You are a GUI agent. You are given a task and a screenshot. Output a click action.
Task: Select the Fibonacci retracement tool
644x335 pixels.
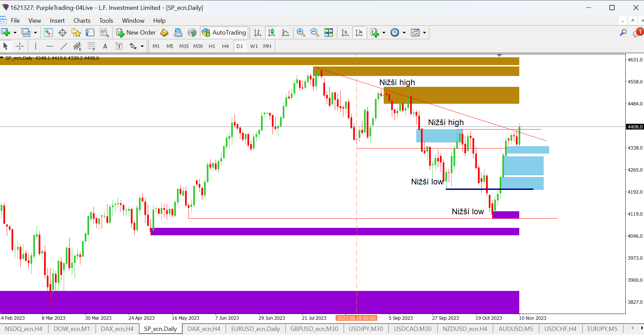click(x=91, y=46)
